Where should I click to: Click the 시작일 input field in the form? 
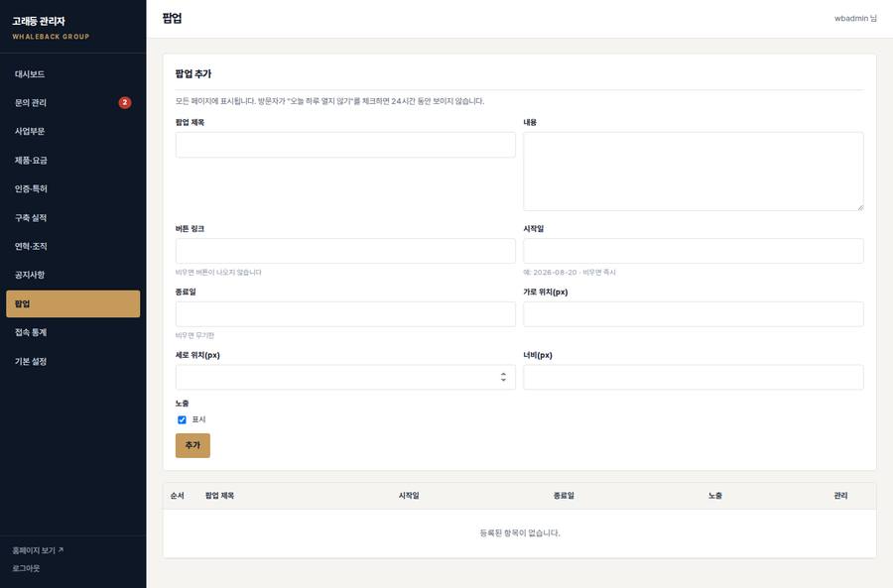694,251
